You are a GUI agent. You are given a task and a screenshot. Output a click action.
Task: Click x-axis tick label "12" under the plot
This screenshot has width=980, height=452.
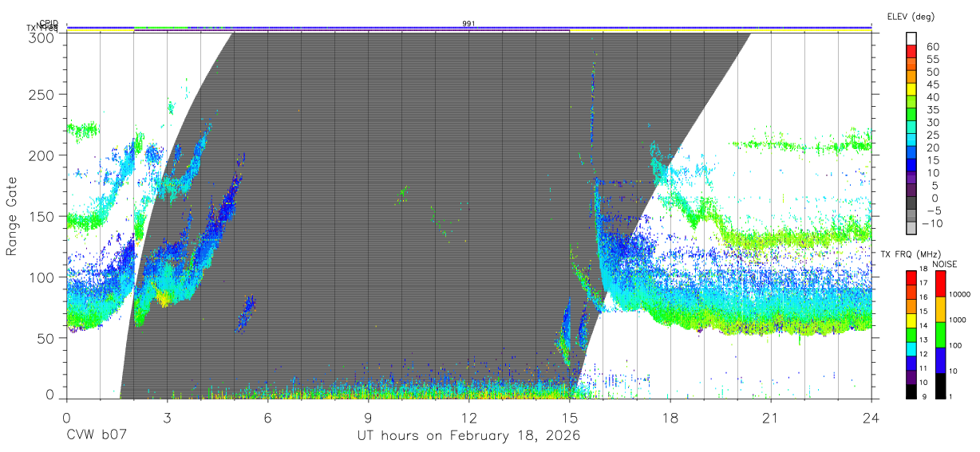pyautogui.click(x=468, y=418)
